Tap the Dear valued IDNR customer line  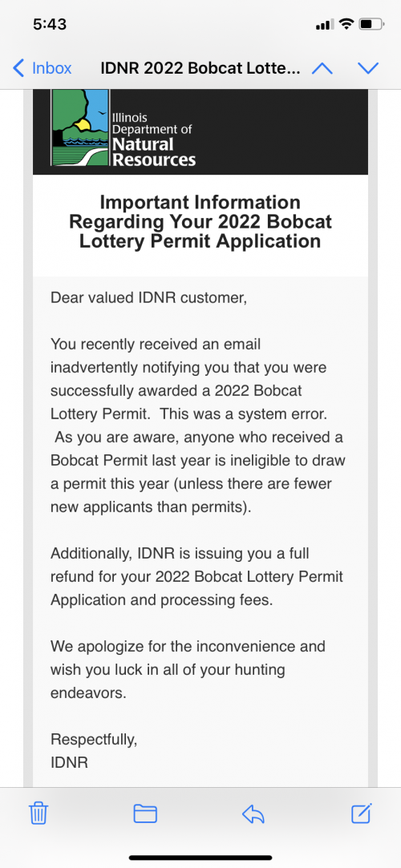tap(148, 298)
